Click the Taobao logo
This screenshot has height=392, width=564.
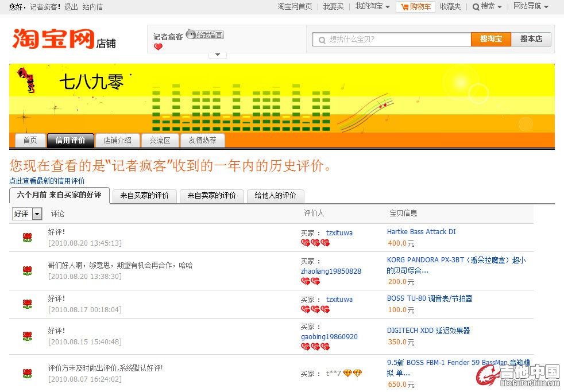pyautogui.click(x=64, y=39)
